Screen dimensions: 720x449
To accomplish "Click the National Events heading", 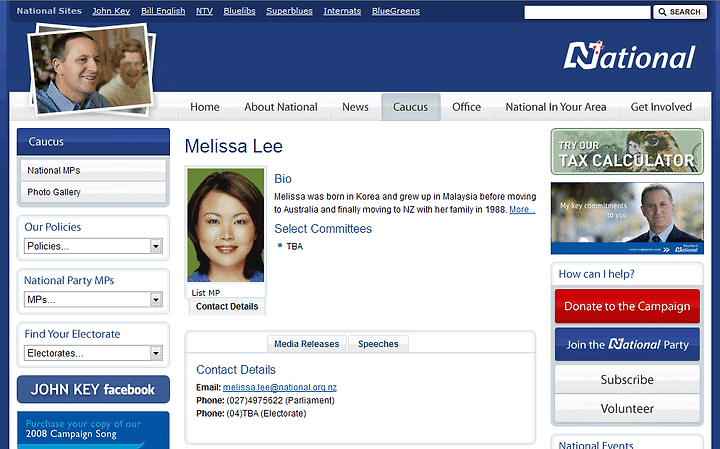I will 596,444.
